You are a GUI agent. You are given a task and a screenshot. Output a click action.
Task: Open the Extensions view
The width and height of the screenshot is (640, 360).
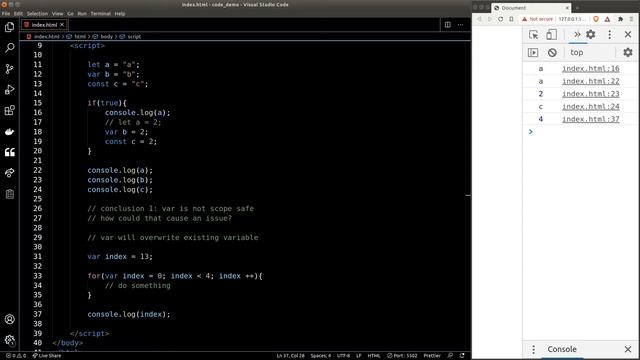click(x=9, y=110)
